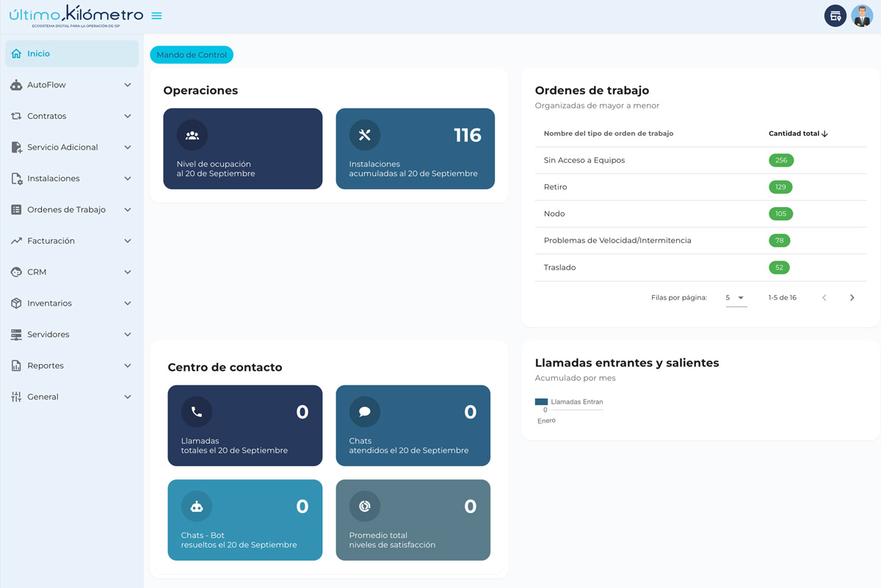Sort by Cantidad total column arrow

click(x=824, y=134)
